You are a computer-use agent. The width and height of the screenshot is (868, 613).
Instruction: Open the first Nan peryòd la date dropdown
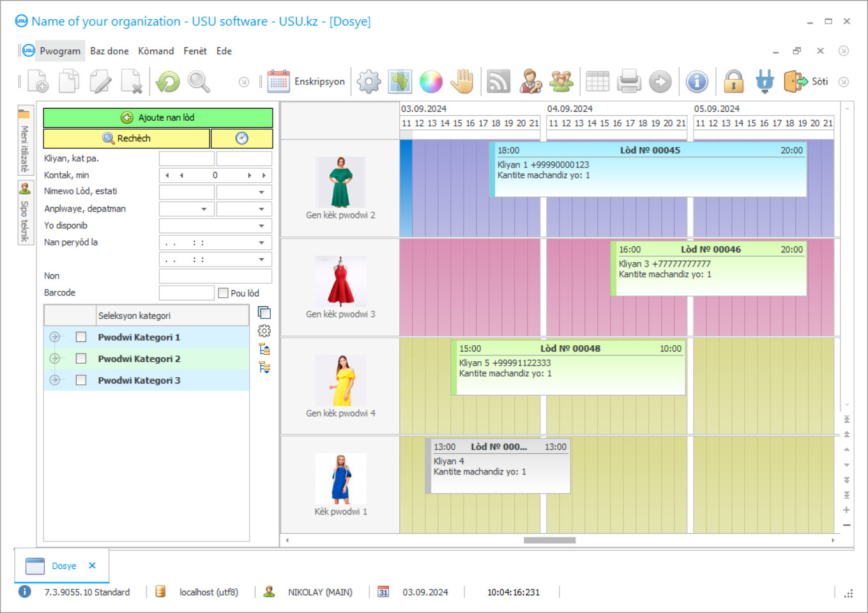(261, 243)
